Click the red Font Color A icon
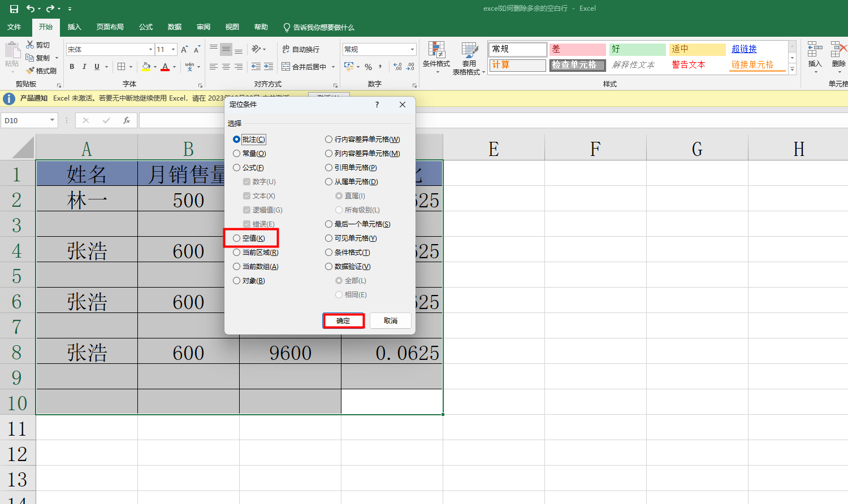 pos(165,67)
